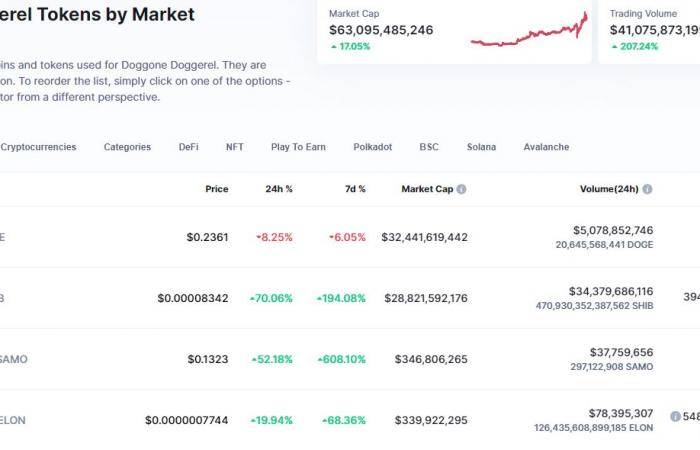The height and width of the screenshot is (450, 700).
Task: Open the ELON token row link
Action: (12, 421)
